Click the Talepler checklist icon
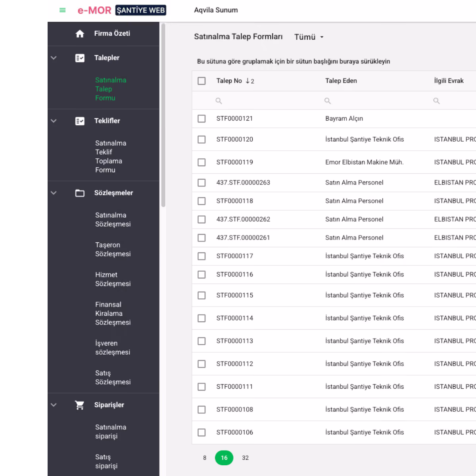The height and width of the screenshot is (476, 476). click(x=80, y=58)
